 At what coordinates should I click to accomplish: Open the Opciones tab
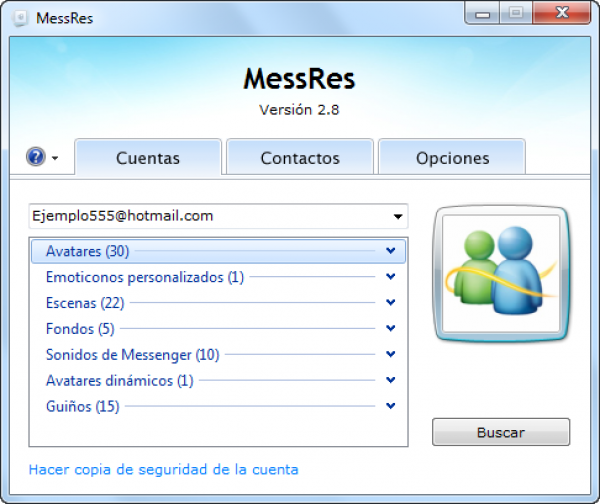pyautogui.click(x=452, y=157)
